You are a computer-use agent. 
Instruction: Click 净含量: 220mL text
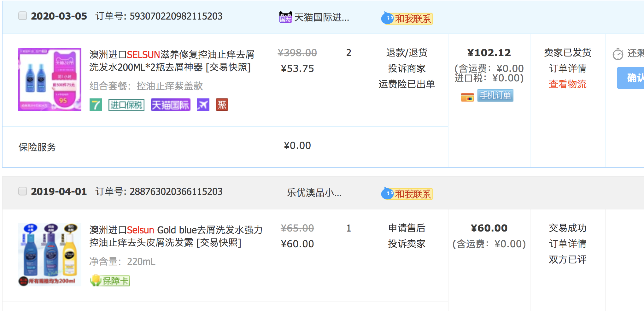122,261
